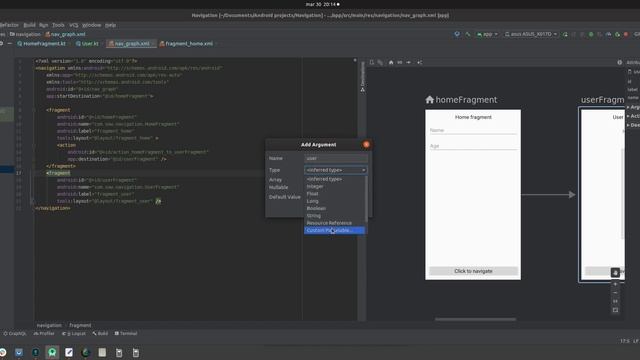Select <inferred type> in the type list

(335, 179)
